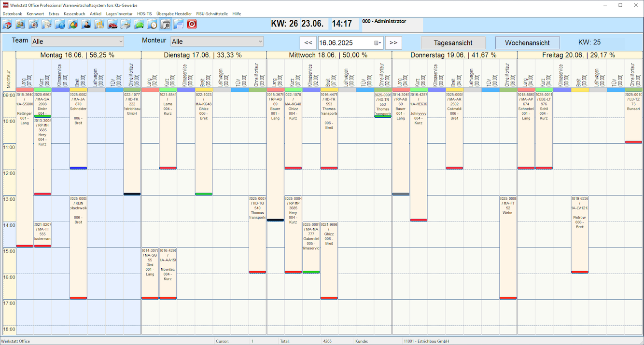This screenshot has height=345, width=644.
Task: Click the pie chart statistics icon
Action: pyautogui.click(x=73, y=24)
